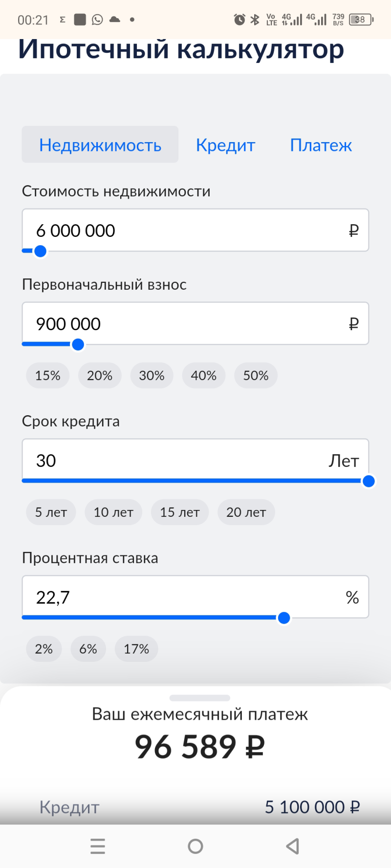Tap the Android back navigation icon
Screen dimensions: 391x868
click(x=293, y=846)
